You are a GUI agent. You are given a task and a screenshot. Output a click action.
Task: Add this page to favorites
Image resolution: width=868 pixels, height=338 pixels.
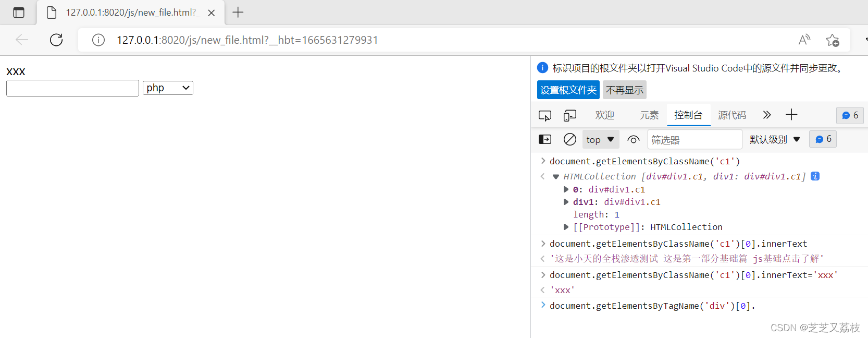pyautogui.click(x=833, y=40)
